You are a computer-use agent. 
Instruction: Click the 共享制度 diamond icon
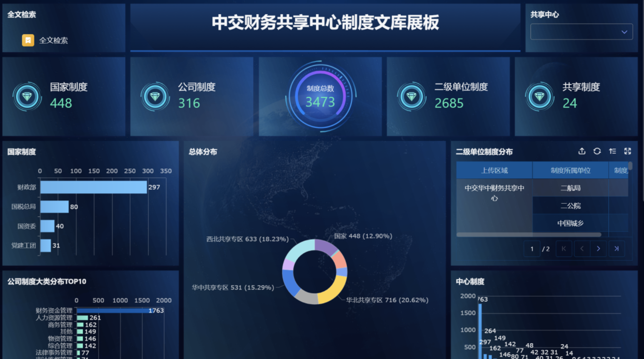(x=539, y=96)
